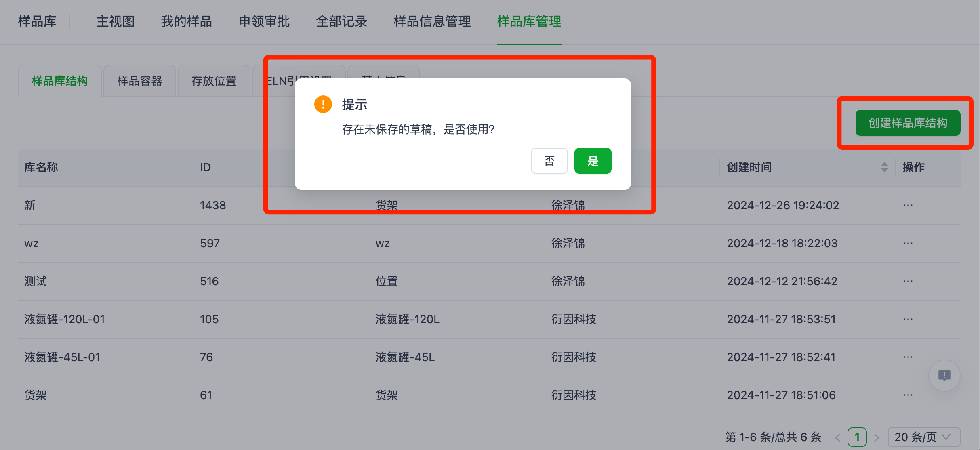Open actions menu for the 货架 row

(x=908, y=395)
